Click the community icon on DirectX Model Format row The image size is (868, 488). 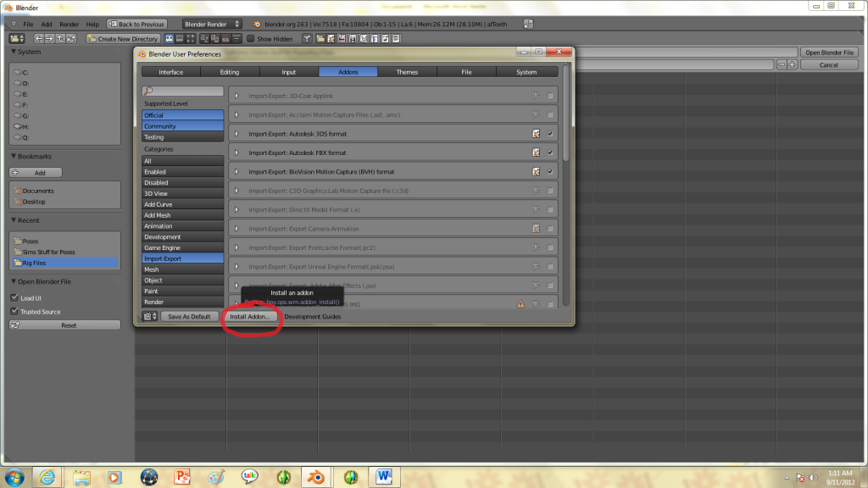click(x=536, y=210)
